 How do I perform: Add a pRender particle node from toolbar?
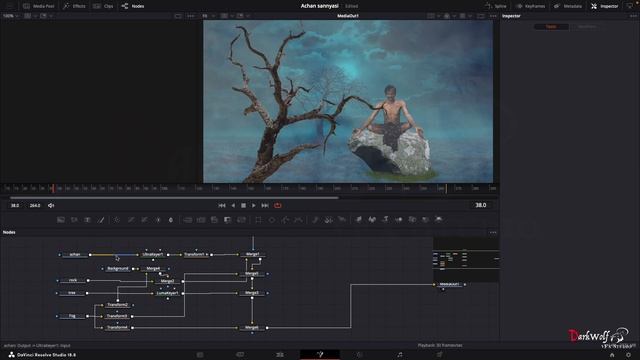tap(342, 220)
